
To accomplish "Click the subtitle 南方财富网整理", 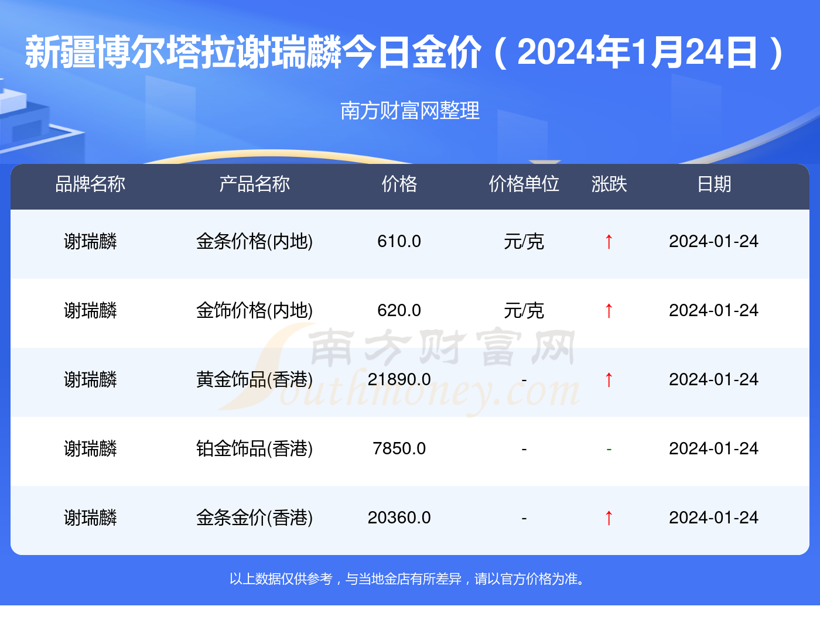I will pos(410,111).
